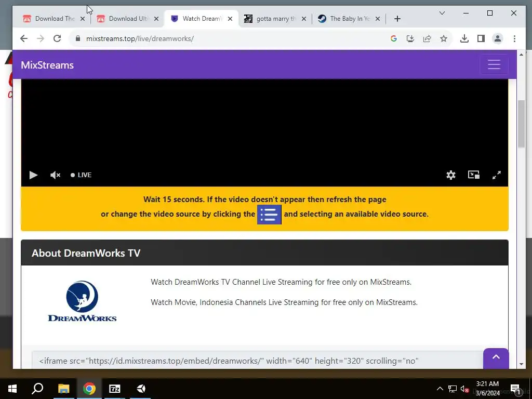Jump to page top with arrow button
This screenshot has height=399, width=532.
click(496, 357)
